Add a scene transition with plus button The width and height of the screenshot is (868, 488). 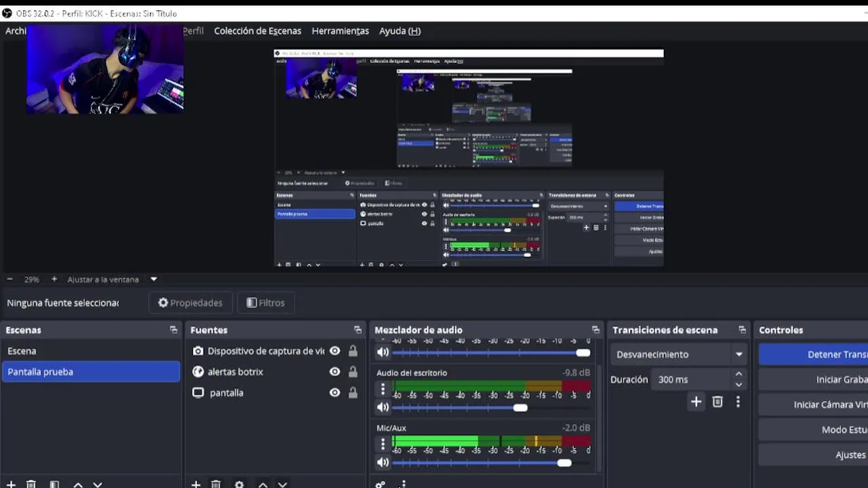tap(696, 402)
